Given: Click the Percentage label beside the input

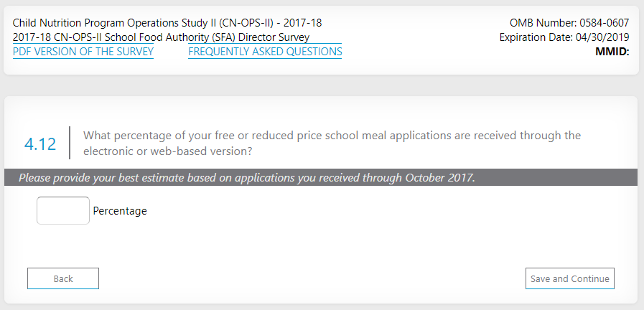Looking at the screenshot, I should coord(120,211).
